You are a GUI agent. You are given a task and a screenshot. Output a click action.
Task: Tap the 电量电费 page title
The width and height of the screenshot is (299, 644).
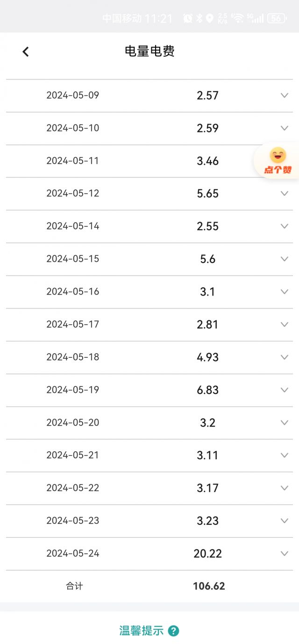pyautogui.click(x=149, y=51)
